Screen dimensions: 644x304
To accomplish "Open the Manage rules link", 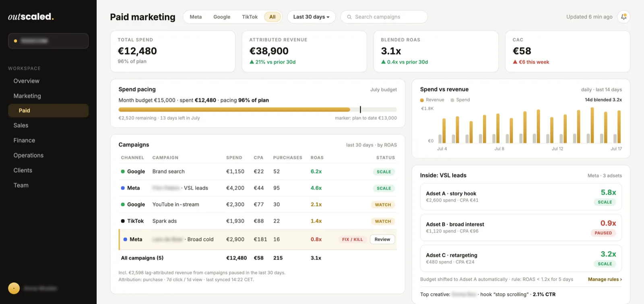I will point(605,279).
